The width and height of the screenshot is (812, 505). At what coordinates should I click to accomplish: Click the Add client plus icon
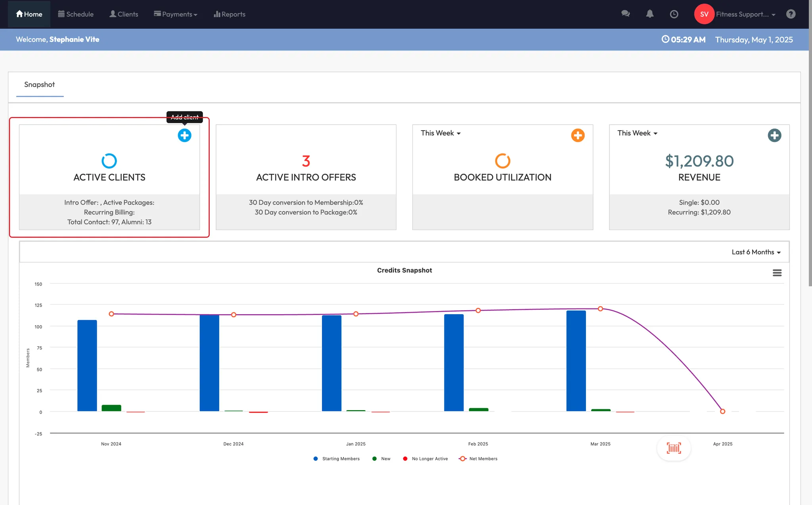coord(184,135)
